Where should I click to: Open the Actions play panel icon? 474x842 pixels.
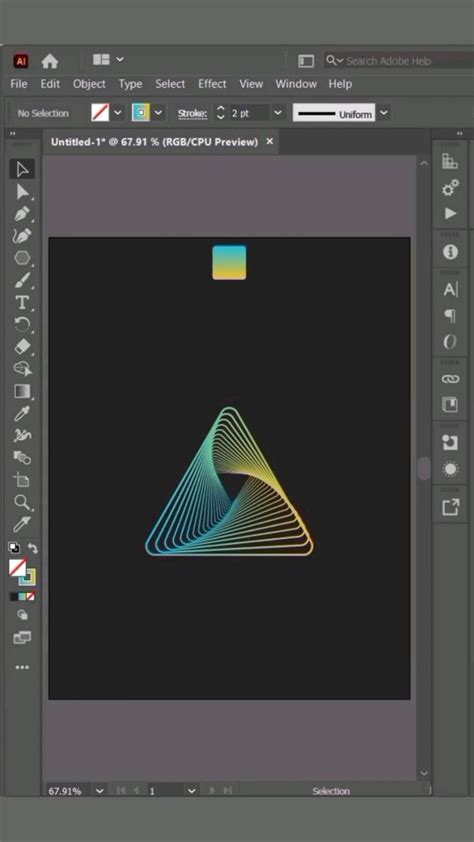[x=450, y=214]
